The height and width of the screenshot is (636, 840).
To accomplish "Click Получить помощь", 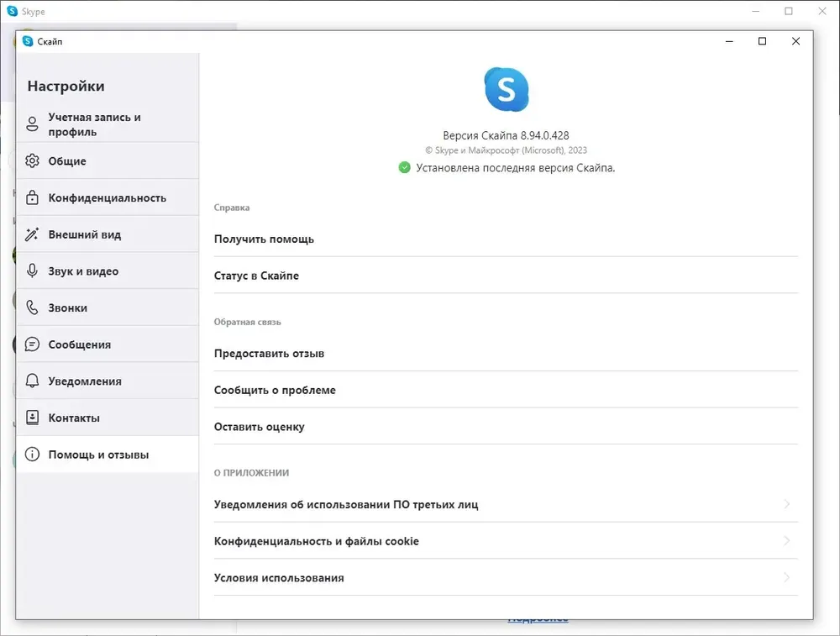I will (506, 239).
